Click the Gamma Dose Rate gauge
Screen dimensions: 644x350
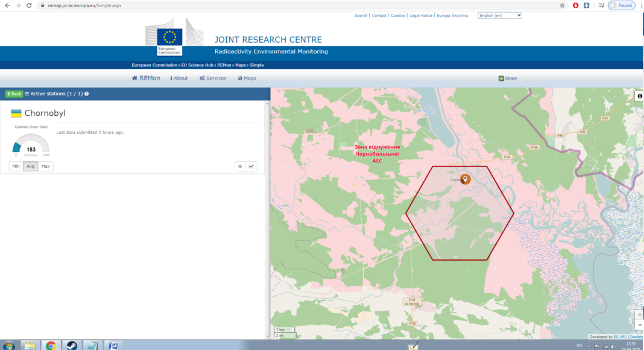tap(31, 144)
